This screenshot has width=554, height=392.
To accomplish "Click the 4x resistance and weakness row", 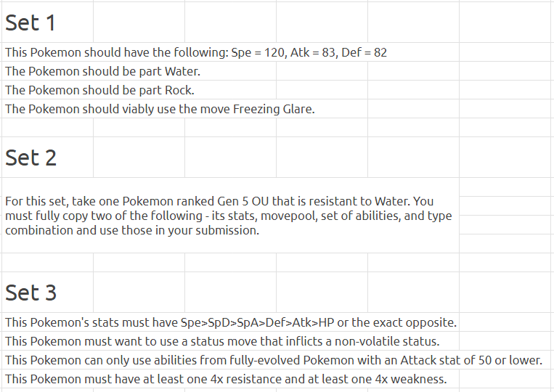I will pos(226,379).
